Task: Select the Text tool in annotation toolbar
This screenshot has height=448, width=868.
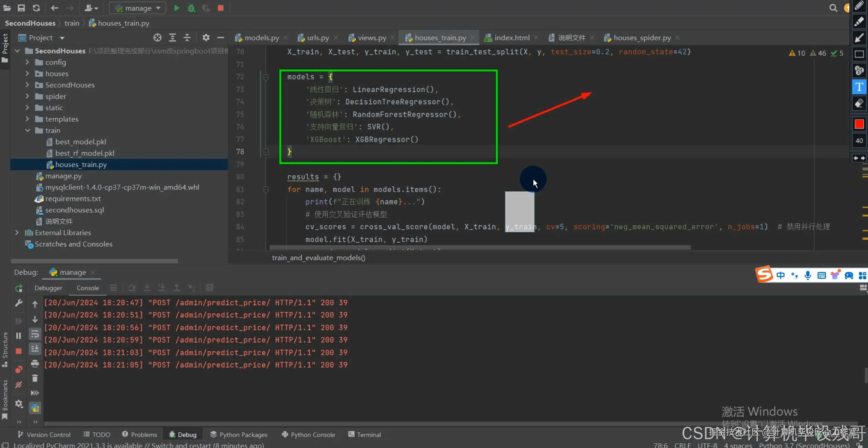Action: 859,87
